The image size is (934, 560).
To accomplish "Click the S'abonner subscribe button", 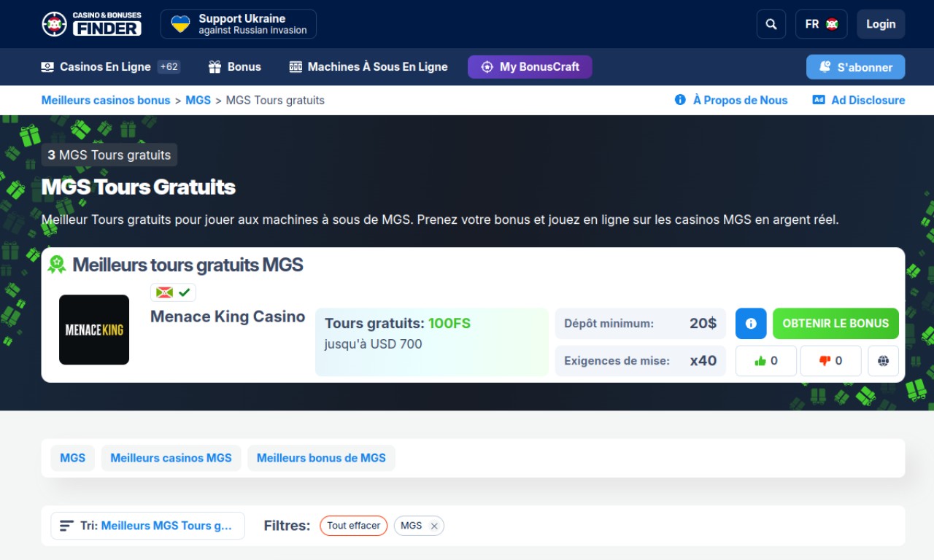I will (x=855, y=67).
